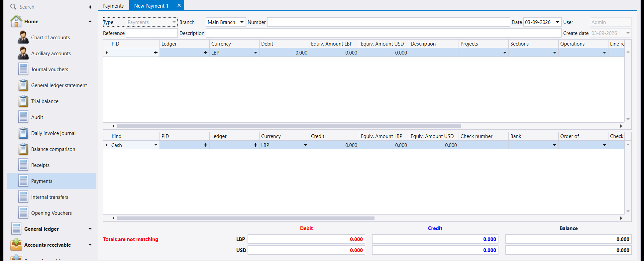Click the Reference input field

point(152,33)
